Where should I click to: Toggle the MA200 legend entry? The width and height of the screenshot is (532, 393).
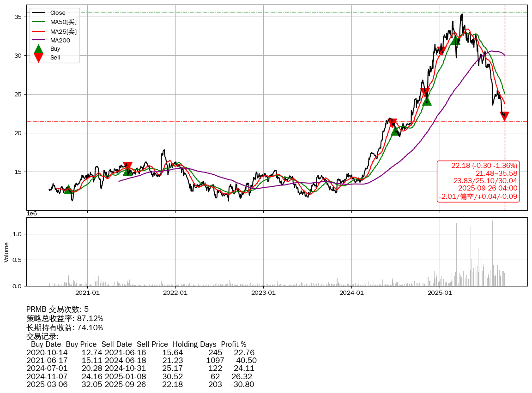pos(60,41)
